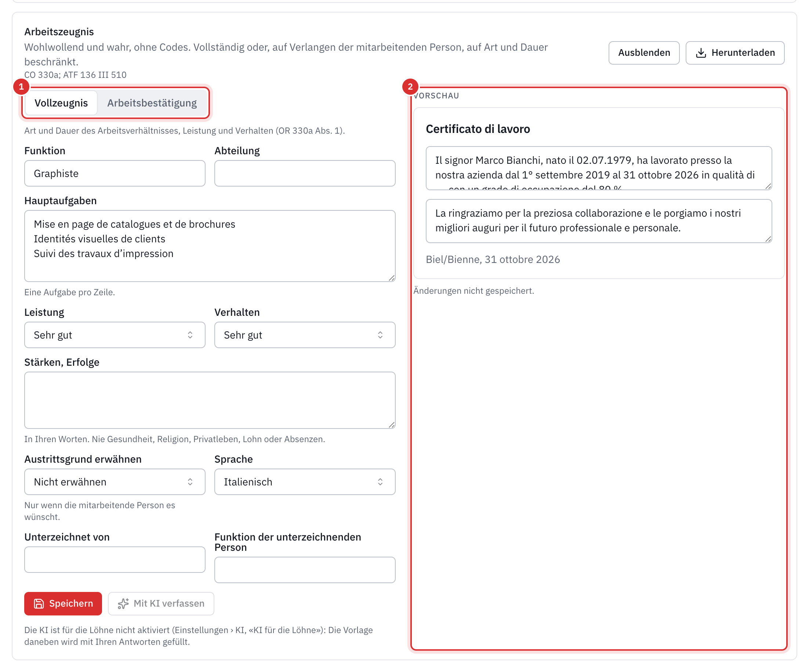Edit the Funktion field containing Graphiste
This screenshot has width=809, height=672.
115,173
